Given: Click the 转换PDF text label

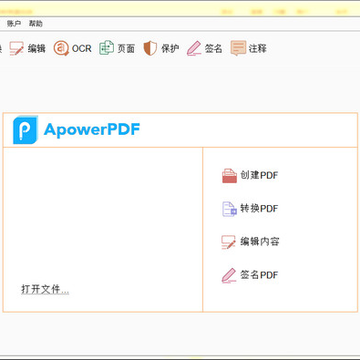Looking at the screenshot, I should click(259, 209).
